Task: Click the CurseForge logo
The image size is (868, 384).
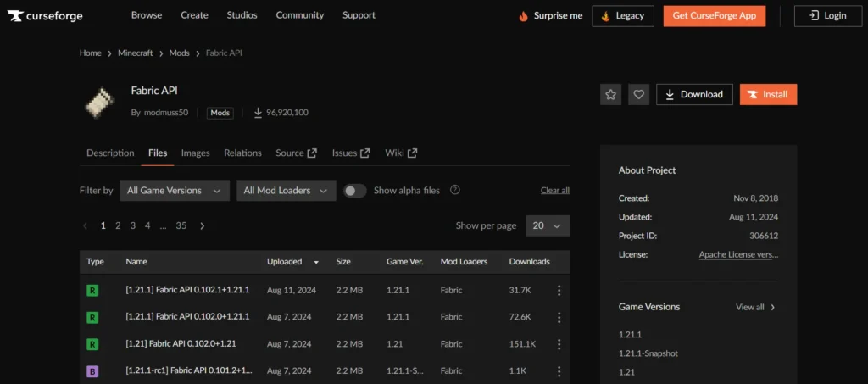Action: click(x=45, y=16)
